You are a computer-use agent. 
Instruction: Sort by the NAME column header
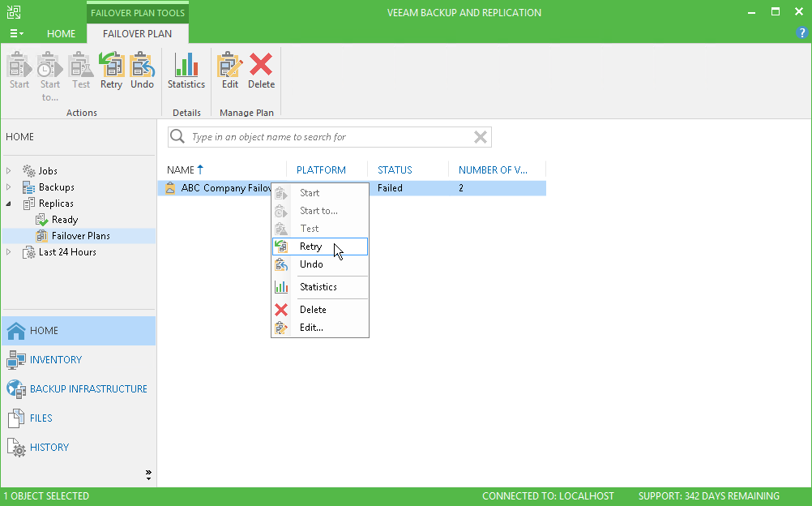click(180, 170)
